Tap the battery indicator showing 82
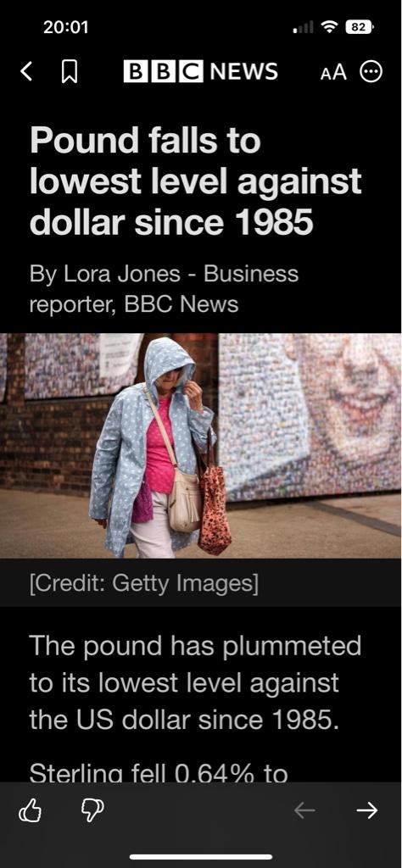This screenshot has width=402, height=868. point(360,26)
